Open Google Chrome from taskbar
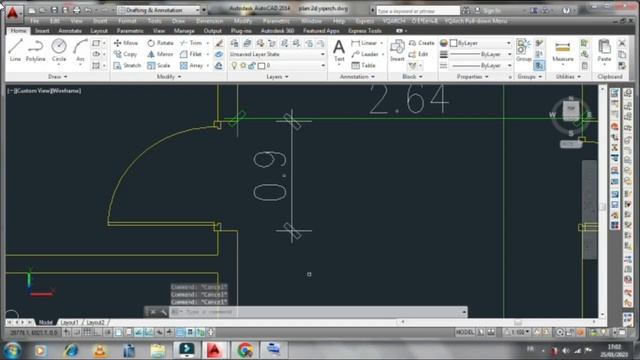This screenshot has height=360, width=640. [245, 350]
